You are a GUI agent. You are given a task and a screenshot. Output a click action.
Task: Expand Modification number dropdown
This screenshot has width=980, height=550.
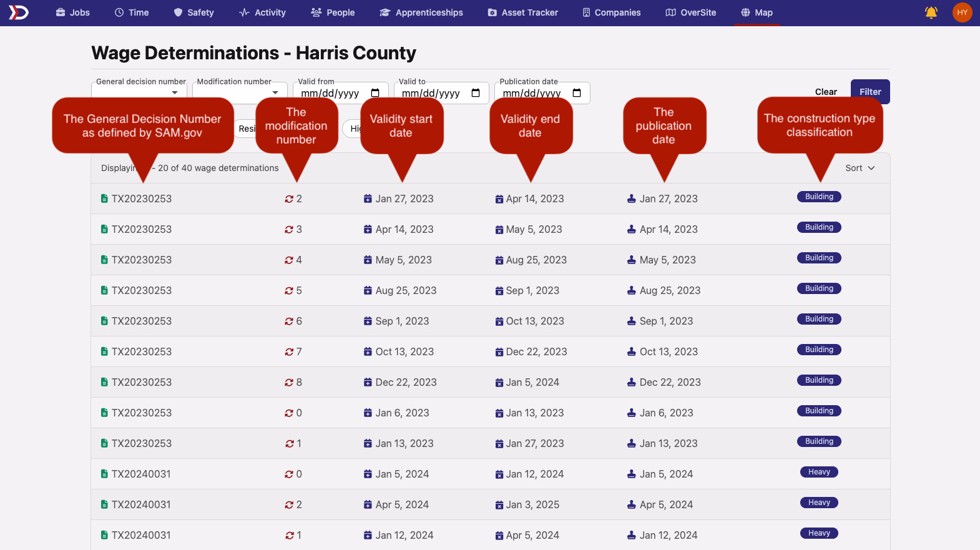click(275, 93)
